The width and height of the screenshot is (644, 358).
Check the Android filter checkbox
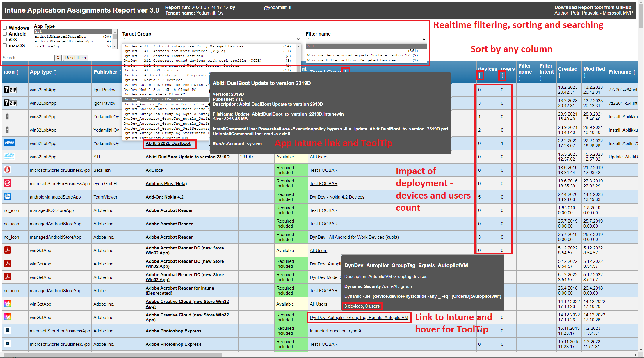(5, 33)
